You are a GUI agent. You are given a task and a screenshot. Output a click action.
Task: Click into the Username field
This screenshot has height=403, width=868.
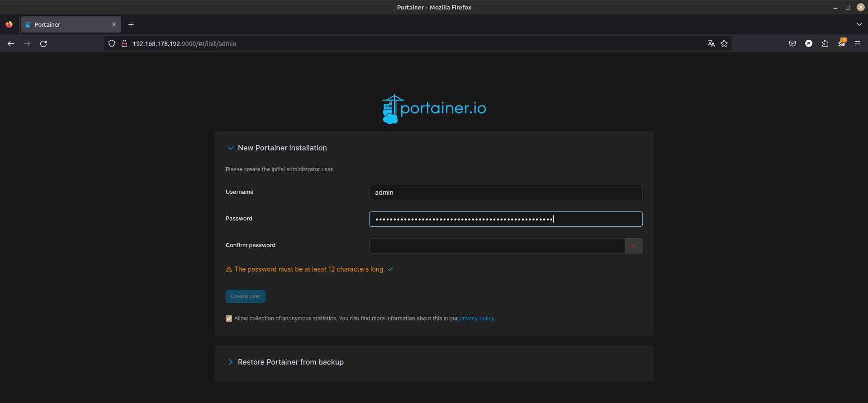tap(505, 192)
